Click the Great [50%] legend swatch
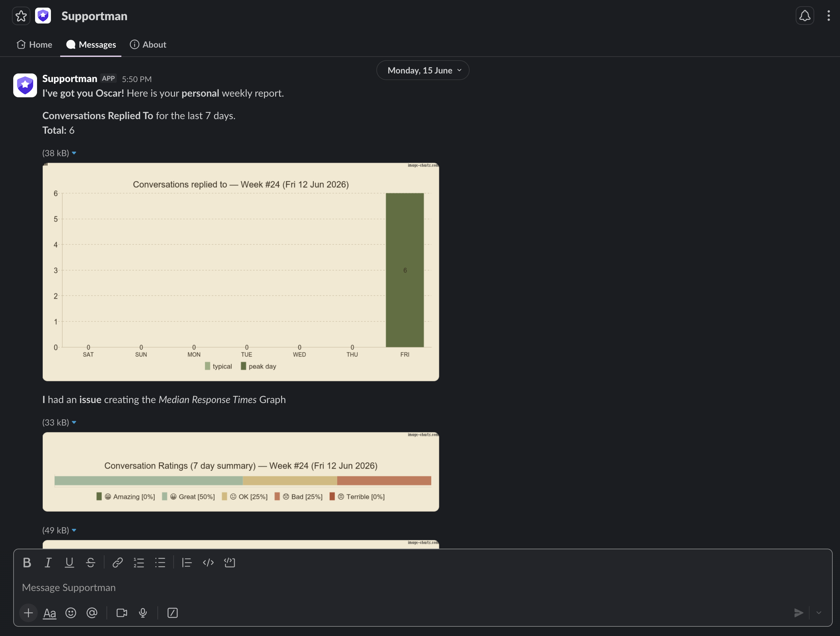 tap(164, 497)
